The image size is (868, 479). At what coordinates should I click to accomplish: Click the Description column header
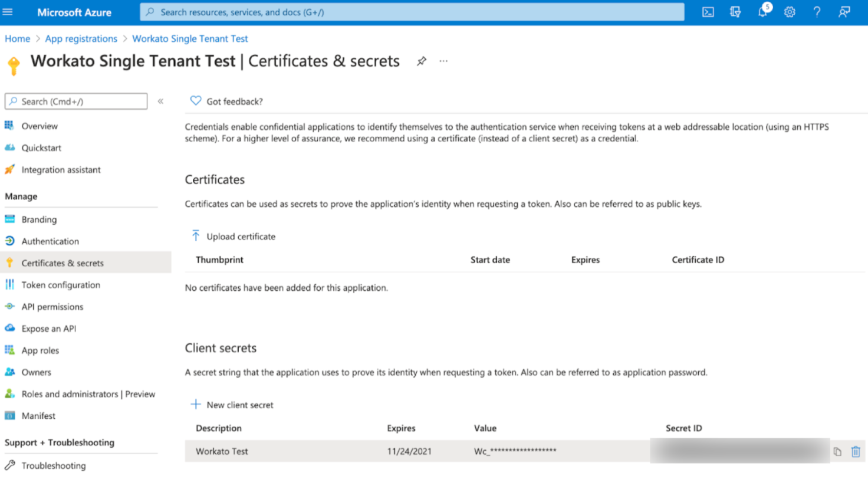point(219,428)
